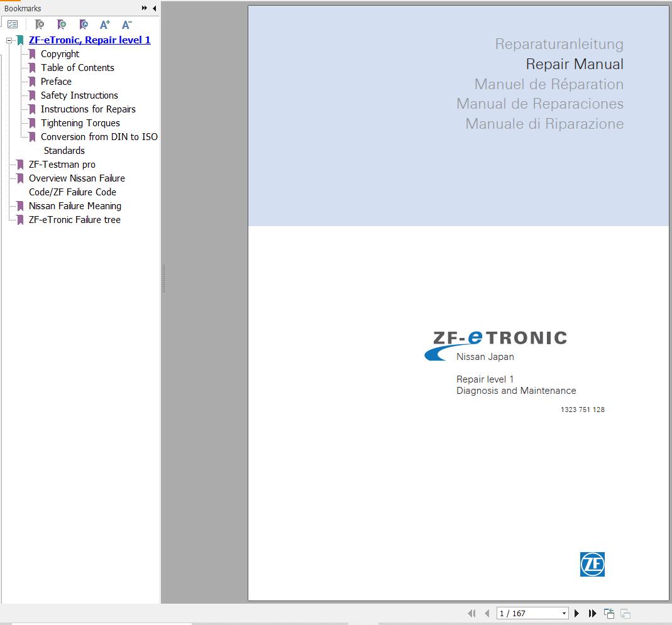Click the Reparaturanleitung heading text
Viewport: 672px width, 625px height.
[559, 44]
